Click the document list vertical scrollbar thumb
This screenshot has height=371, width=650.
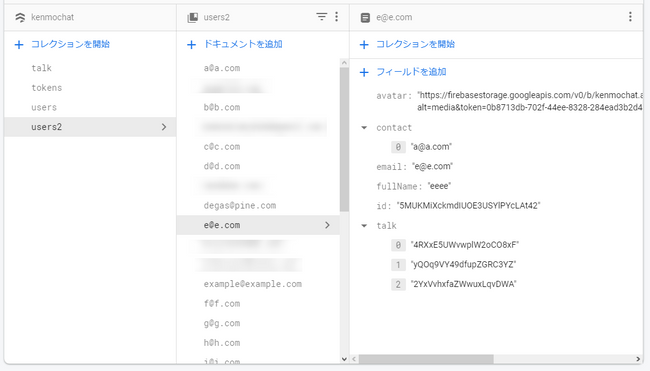[344, 140]
